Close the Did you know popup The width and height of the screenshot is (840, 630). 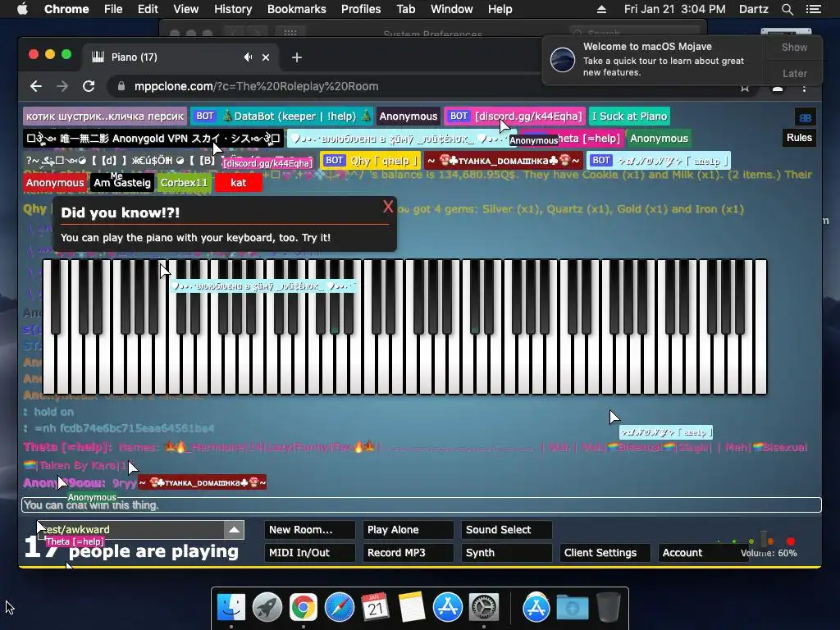pos(388,206)
